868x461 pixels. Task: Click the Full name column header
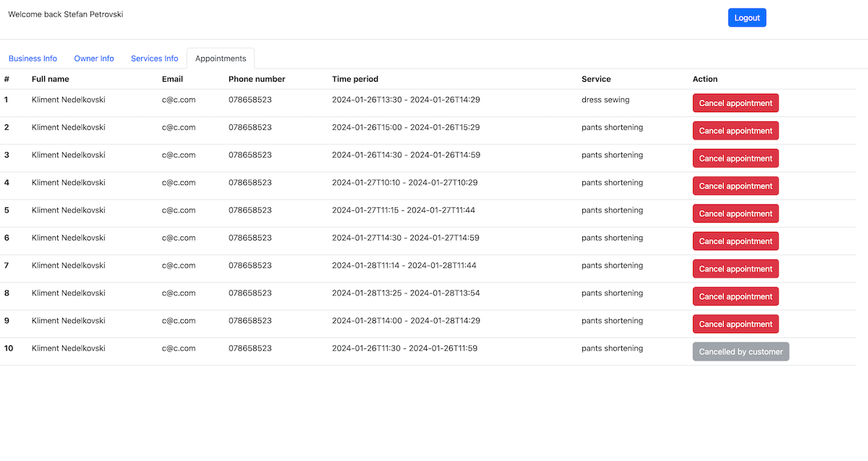pyautogui.click(x=51, y=79)
